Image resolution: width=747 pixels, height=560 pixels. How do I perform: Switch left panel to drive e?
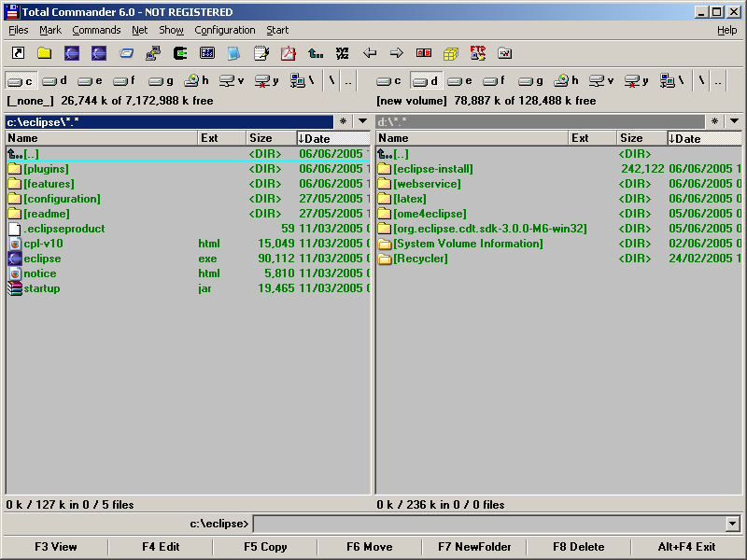click(x=90, y=80)
